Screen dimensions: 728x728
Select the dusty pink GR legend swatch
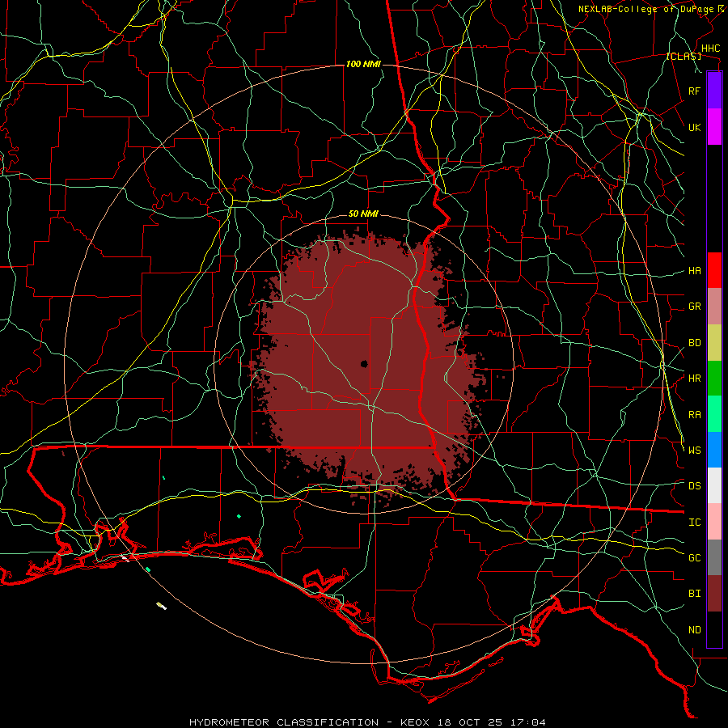714,307
